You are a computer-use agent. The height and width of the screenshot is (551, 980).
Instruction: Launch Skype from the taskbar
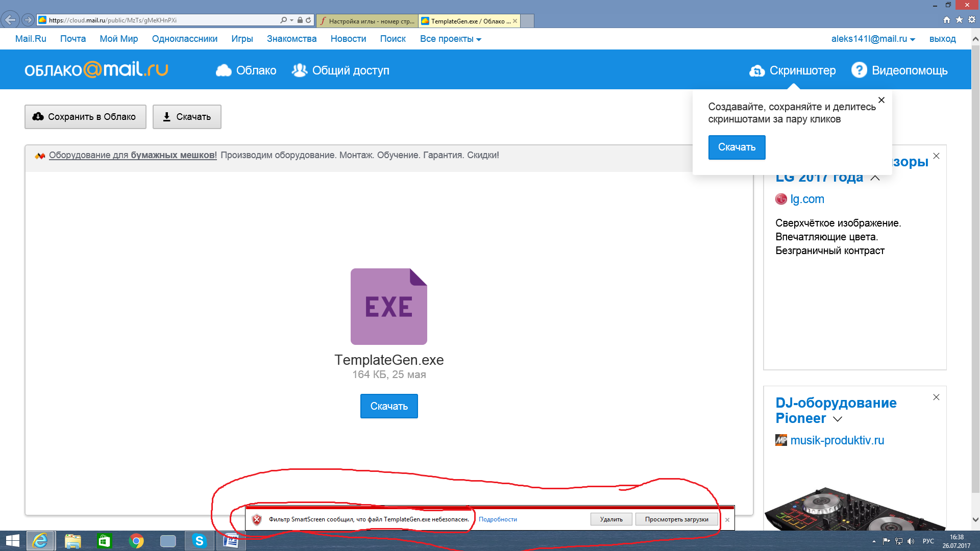[x=199, y=541]
